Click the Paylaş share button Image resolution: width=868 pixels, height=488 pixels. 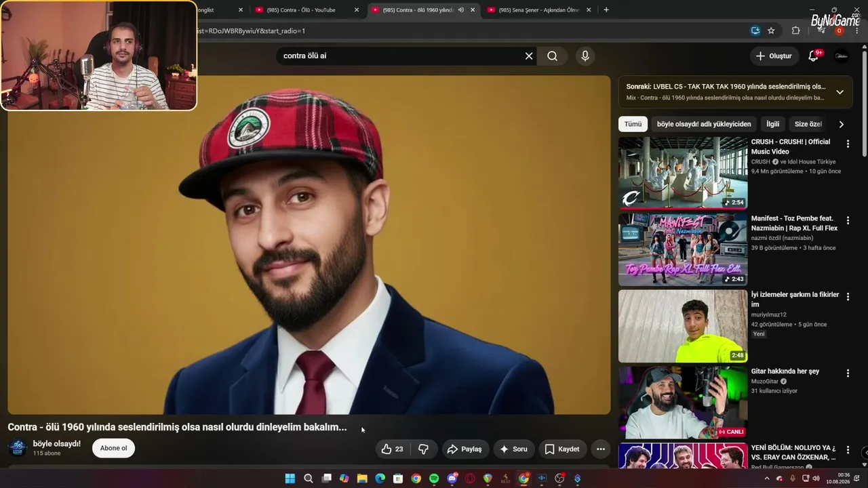[465, 449]
